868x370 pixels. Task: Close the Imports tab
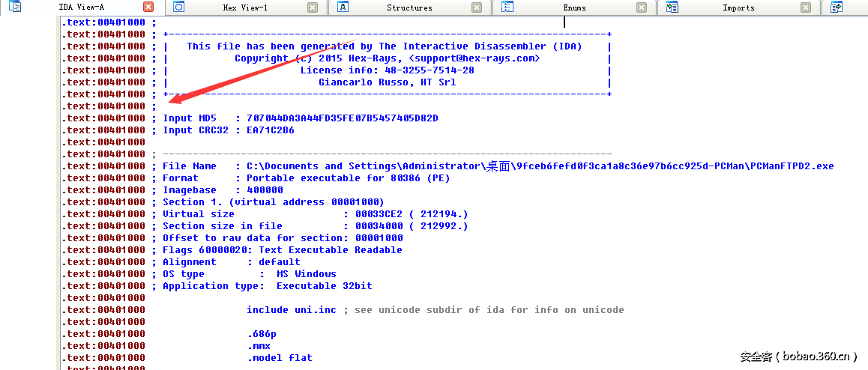point(806,7)
